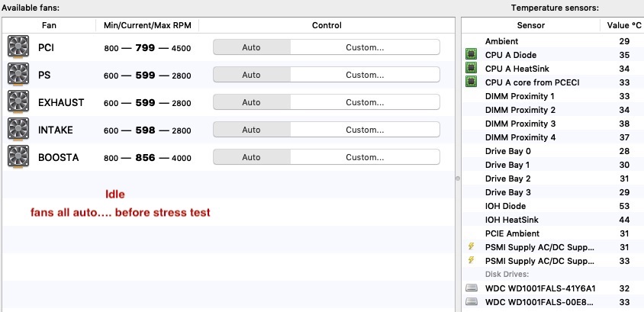Click the Min/Current/Max RPM column header

147,25
